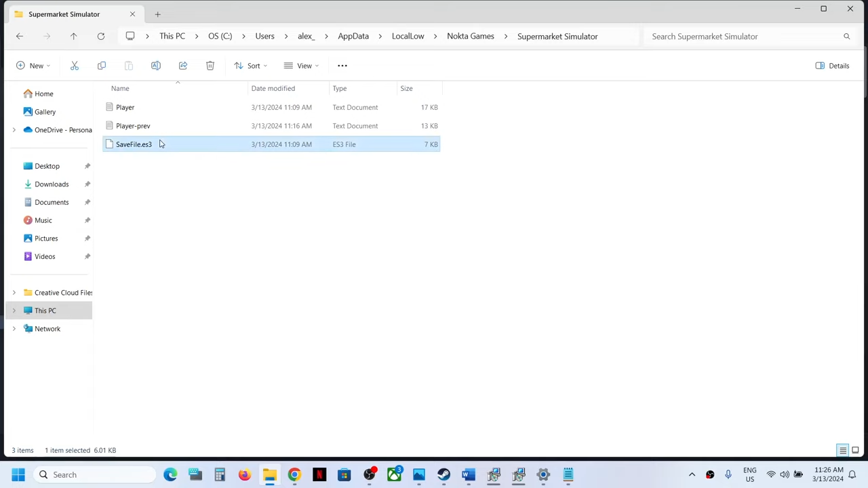
Task: Go to This PC in breadcrumb
Action: pos(172,37)
